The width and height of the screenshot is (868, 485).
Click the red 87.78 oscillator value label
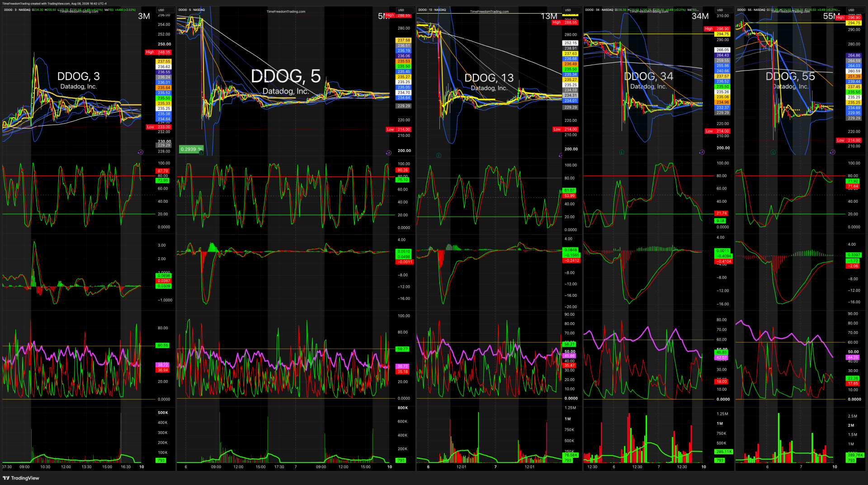pyautogui.click(x=163, y=171)
